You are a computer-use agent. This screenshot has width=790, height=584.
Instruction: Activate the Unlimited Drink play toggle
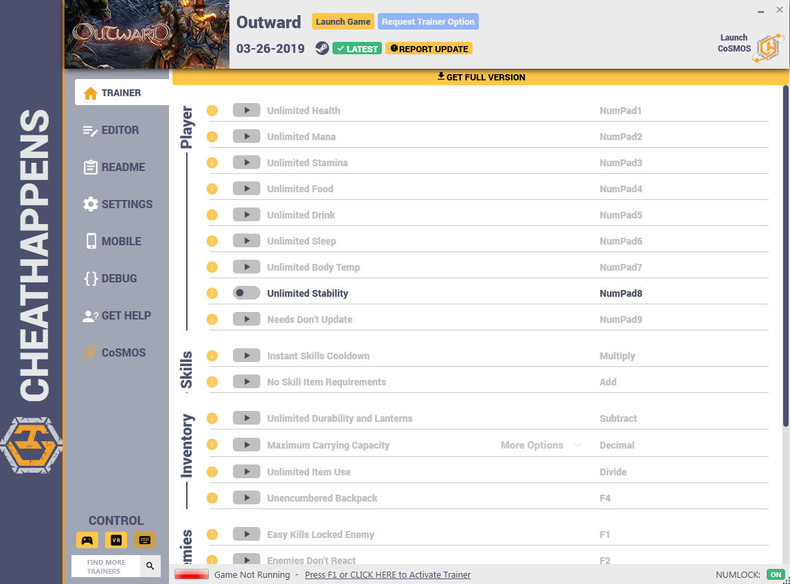(x=246, y=215)
